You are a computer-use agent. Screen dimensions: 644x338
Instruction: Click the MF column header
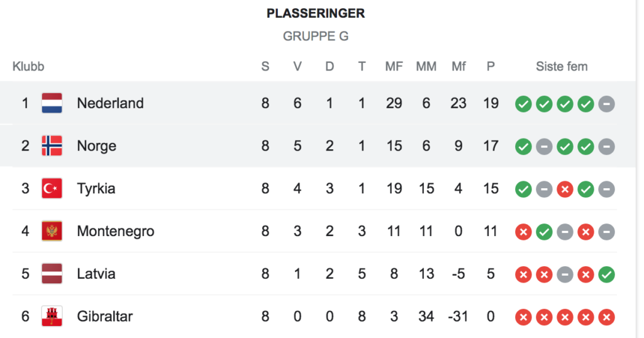pyautogui.click(x=394, y=67)
